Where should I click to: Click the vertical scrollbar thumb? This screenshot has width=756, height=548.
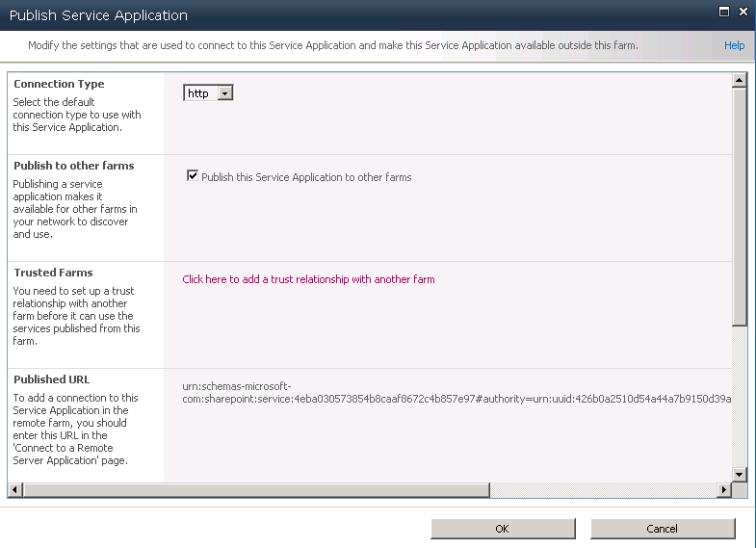(x=739, y=207)
